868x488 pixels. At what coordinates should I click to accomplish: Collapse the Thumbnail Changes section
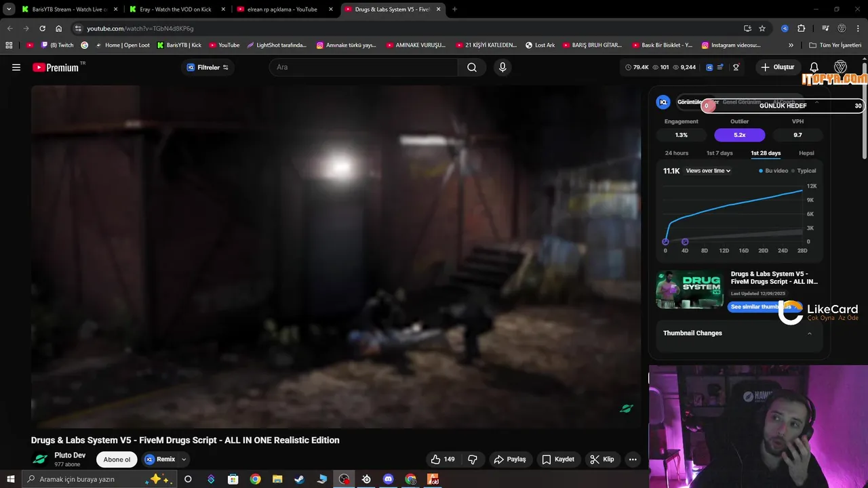(x=809, y=333)
